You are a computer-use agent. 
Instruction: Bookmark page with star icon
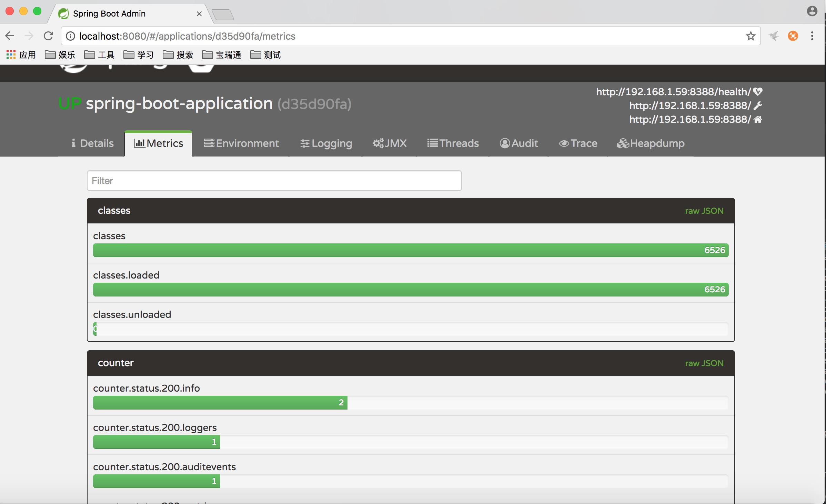751,36
